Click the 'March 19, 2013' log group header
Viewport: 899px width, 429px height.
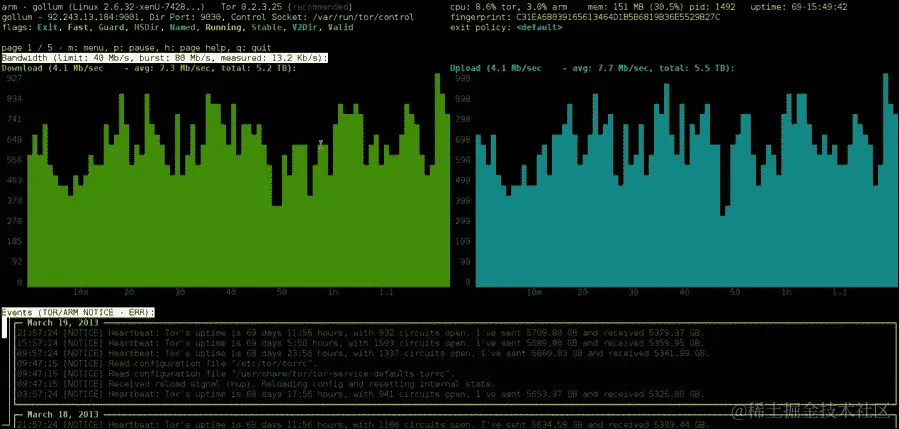pyautogui.click(x=62, y=323)
